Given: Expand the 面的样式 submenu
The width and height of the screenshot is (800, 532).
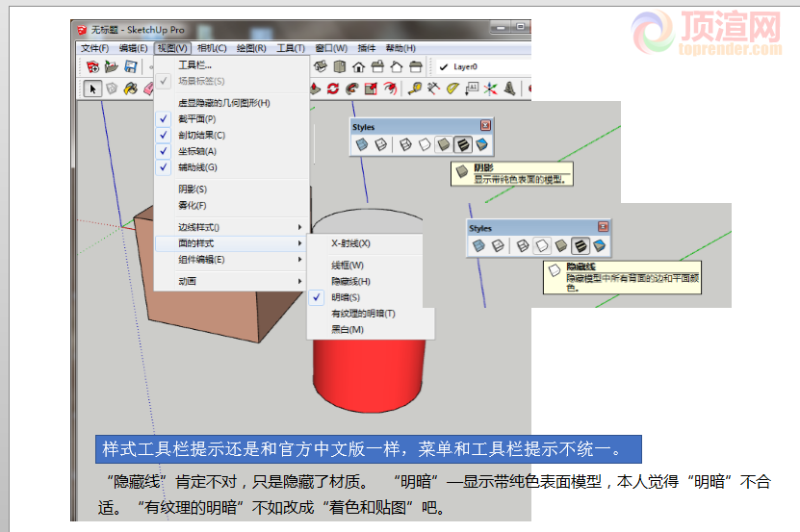Looking at the screenshot, I should click(232, 243).
